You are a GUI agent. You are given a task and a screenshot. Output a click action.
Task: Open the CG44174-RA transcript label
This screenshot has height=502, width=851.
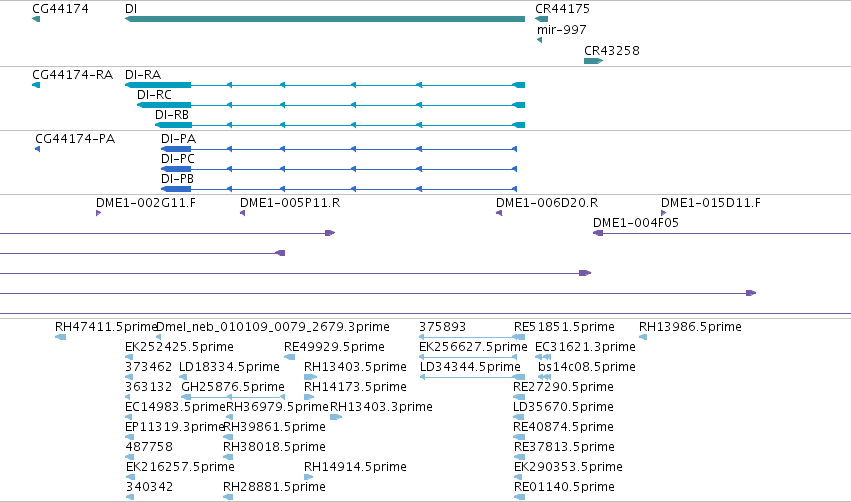click(x=73, y=74)
